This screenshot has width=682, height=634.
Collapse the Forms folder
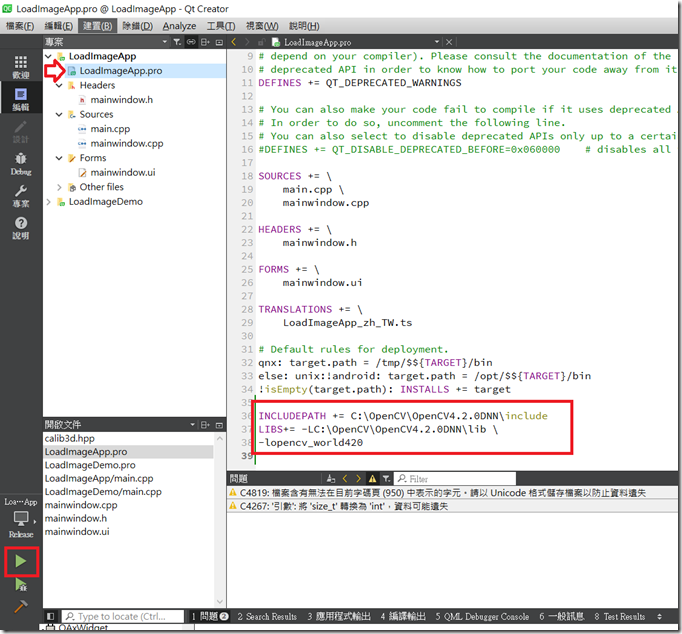(x=59, y=158)
